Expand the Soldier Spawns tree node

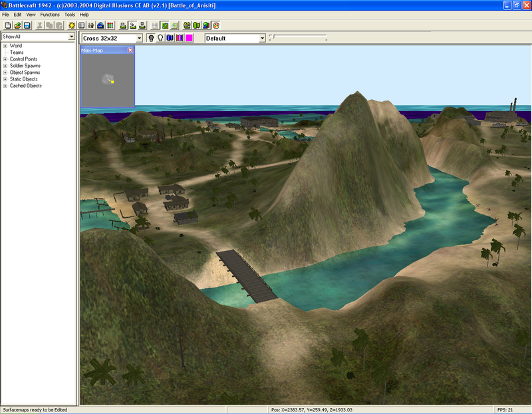coord(5,66)
